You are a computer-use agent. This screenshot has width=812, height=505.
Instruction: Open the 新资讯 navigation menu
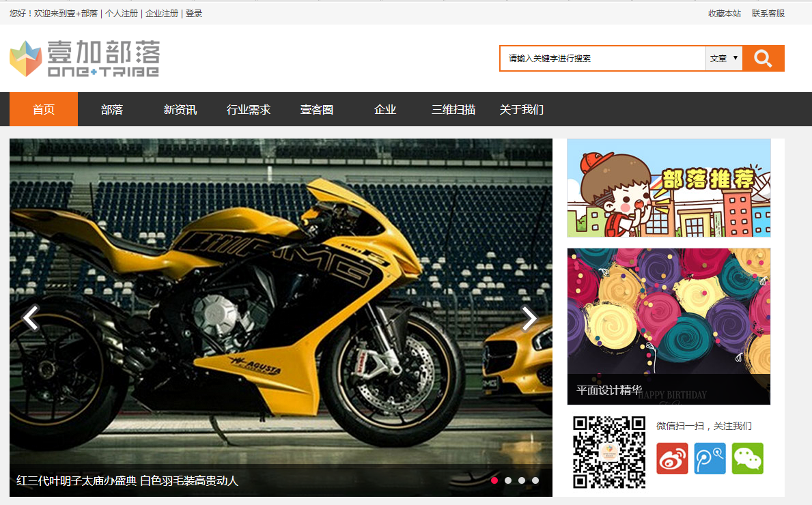(x=180, y=109)
